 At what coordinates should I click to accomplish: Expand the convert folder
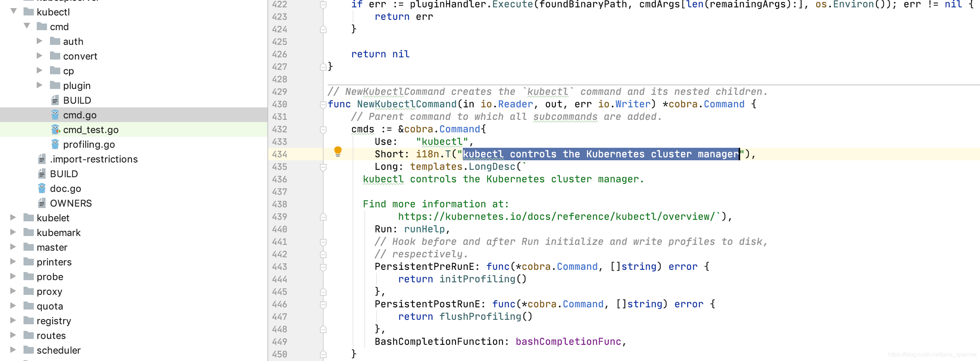(40, 56)
